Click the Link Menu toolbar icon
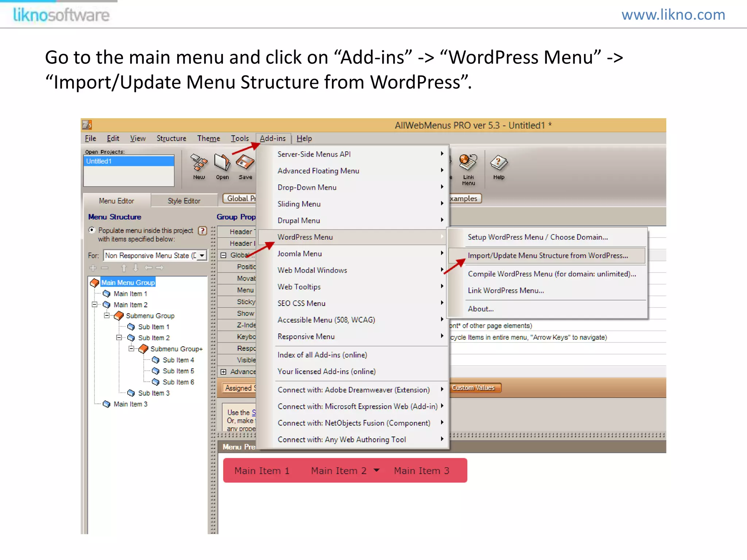This screenshot has width=747, height=560. pyautogui.click(x=468, y=162)
